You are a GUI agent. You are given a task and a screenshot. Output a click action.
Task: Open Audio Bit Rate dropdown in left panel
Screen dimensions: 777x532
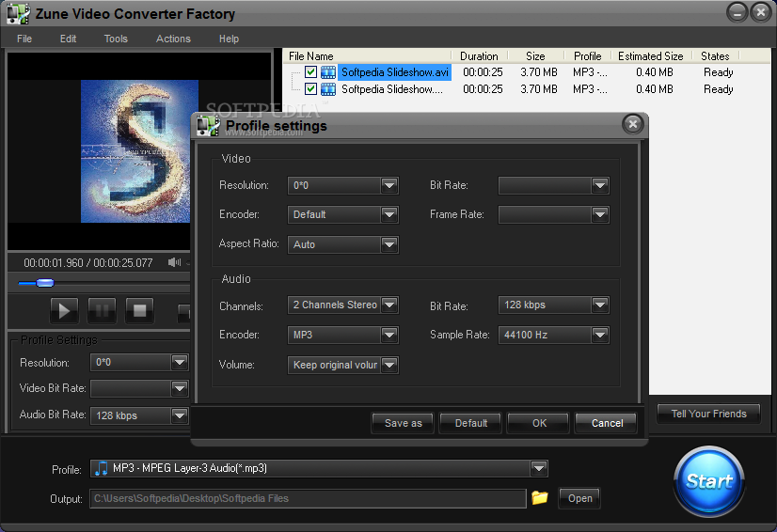point(180,415)
